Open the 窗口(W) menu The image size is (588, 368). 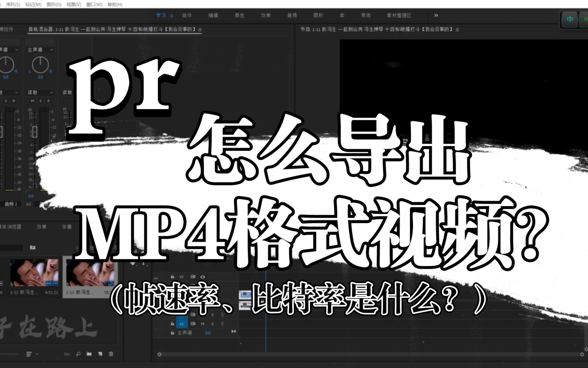point(94,4)
